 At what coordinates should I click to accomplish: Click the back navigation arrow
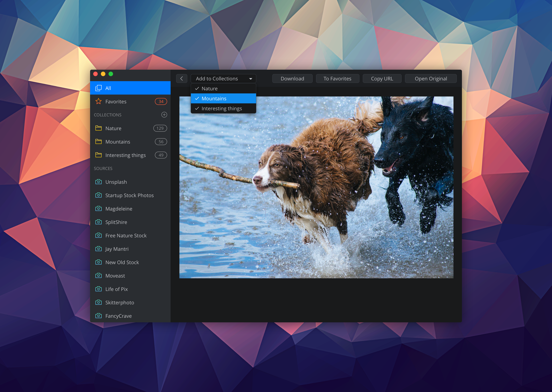[182, 78]
